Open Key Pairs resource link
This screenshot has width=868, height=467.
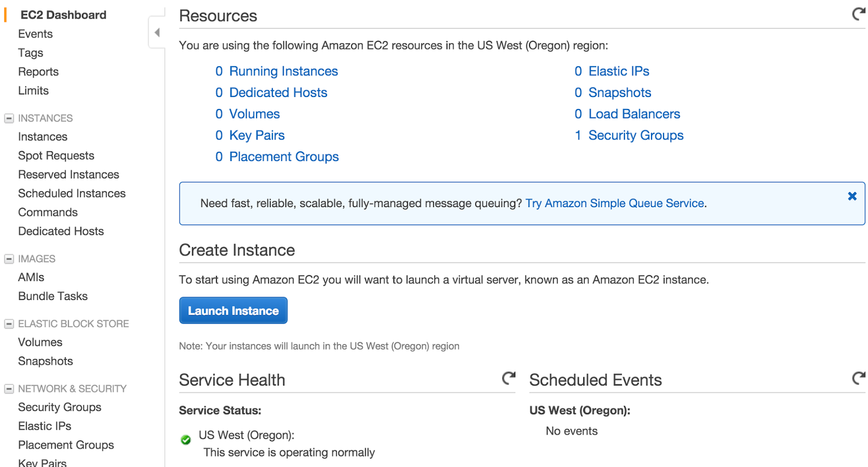257,135
